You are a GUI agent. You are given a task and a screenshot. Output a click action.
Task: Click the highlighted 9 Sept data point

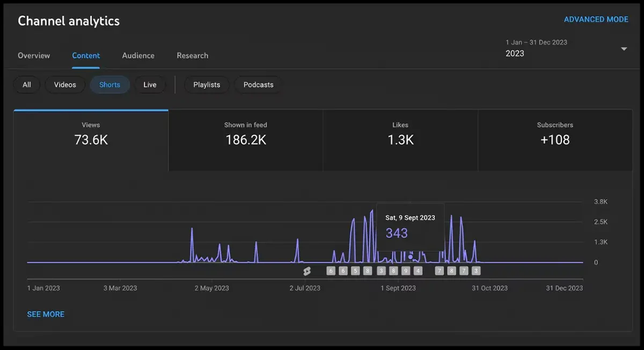click(x=411, y=257)
